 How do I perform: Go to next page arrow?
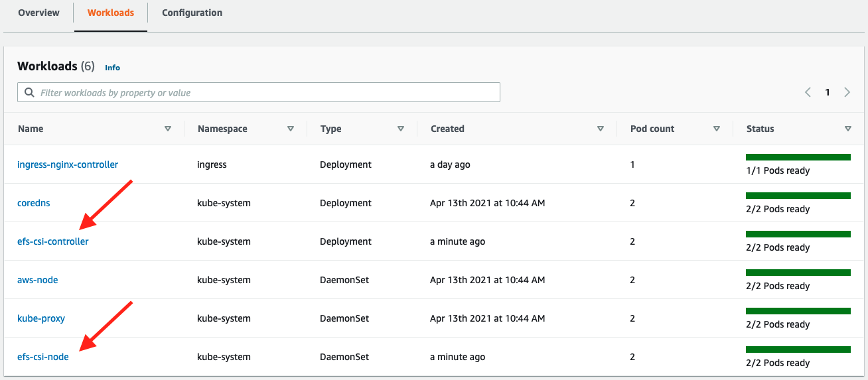point(847,92)
